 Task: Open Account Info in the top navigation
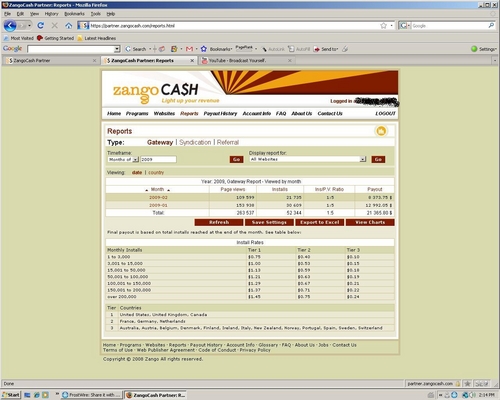tap(257, 114)
